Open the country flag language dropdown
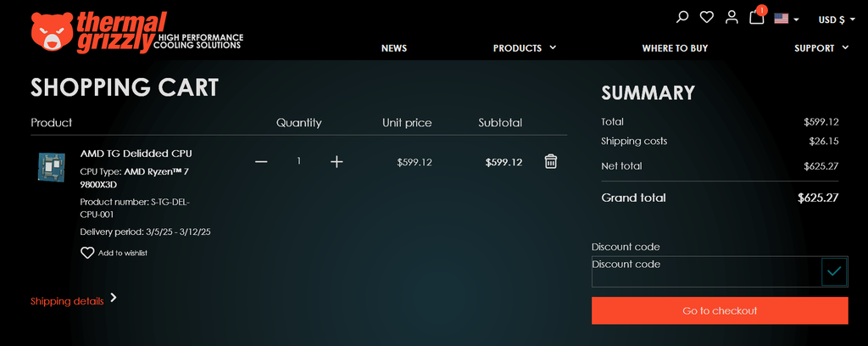Screen dimensions: 868x346 coord(786,19)
